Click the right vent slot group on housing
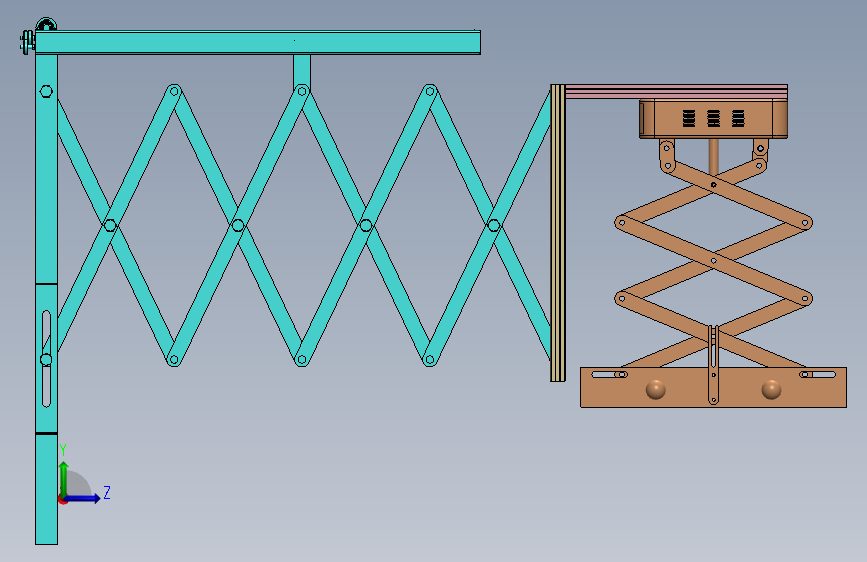 [x=738, y=118]
